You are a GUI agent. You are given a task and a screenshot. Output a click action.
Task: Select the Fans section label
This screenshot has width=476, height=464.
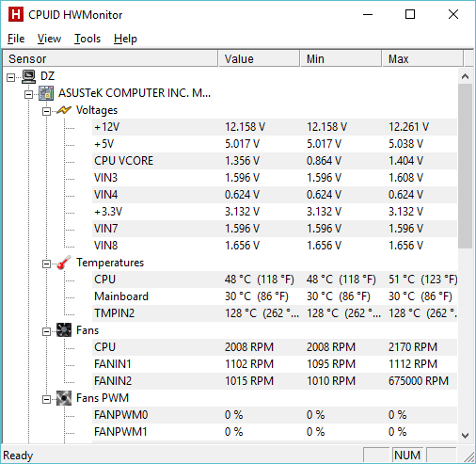(87, 330)
